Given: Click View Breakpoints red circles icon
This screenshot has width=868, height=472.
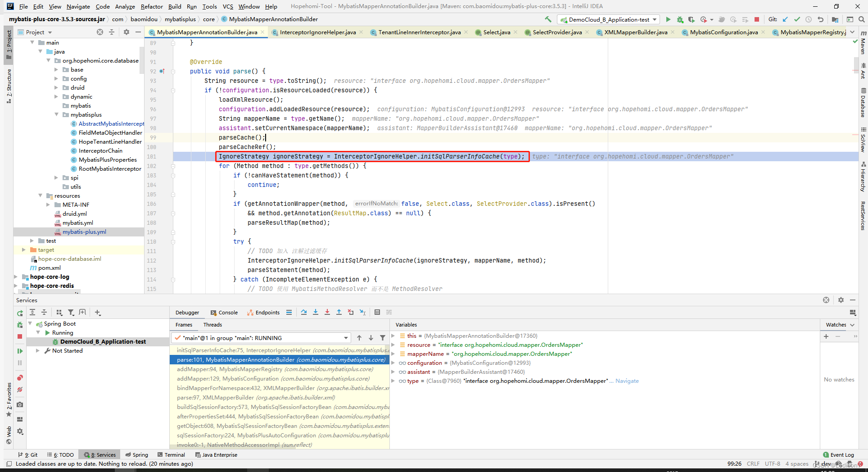Looking at the screenshot, I should 20,378.
